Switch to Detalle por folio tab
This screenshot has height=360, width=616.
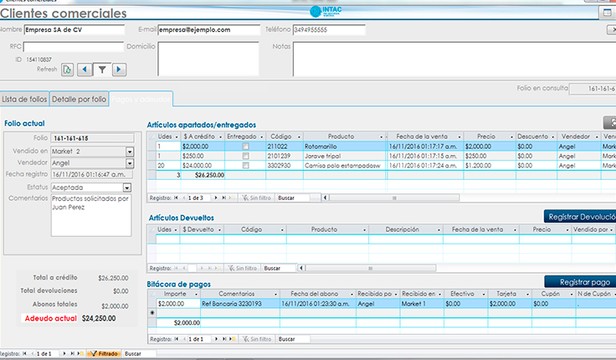(79, 99)
